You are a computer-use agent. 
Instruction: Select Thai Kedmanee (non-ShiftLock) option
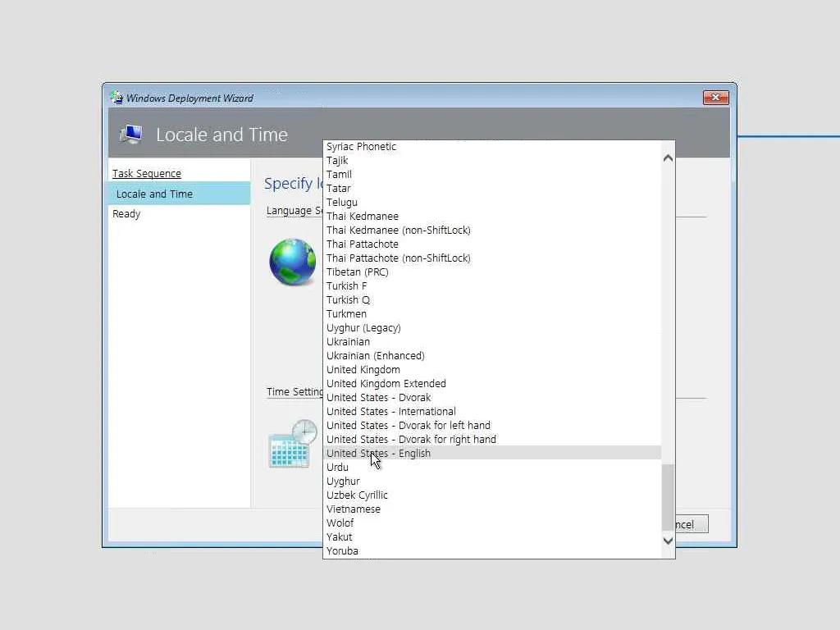[x=492, y=231]
